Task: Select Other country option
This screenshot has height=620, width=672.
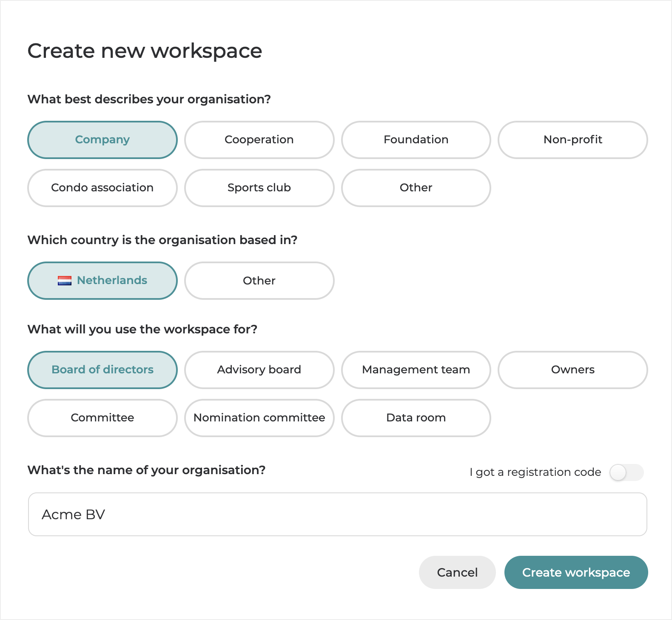Action: pyautogui.click(x=259, y=281)
